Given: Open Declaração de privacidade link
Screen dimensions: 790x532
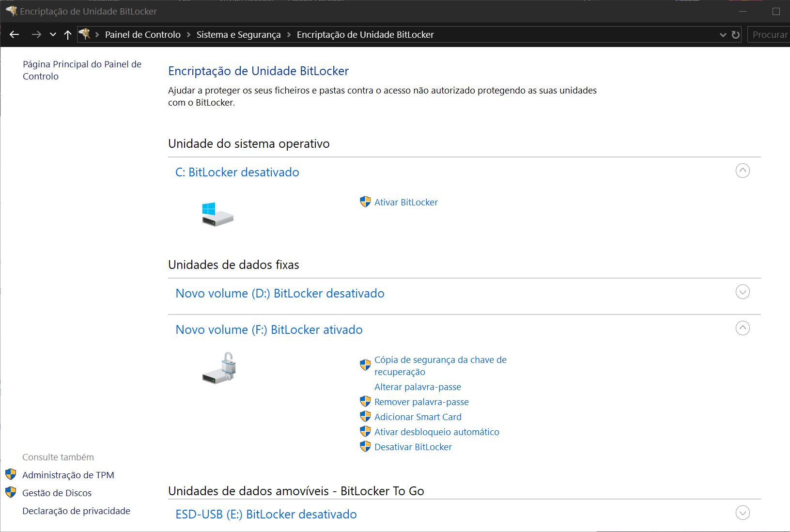Looking at the screenshot, I should pyautogui.click(x=76, y=511).
